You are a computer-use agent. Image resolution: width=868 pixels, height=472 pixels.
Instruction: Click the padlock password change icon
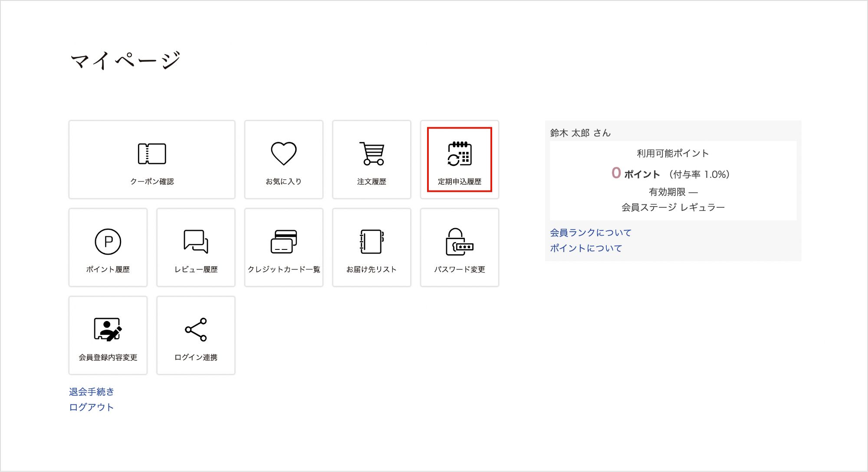460,241
